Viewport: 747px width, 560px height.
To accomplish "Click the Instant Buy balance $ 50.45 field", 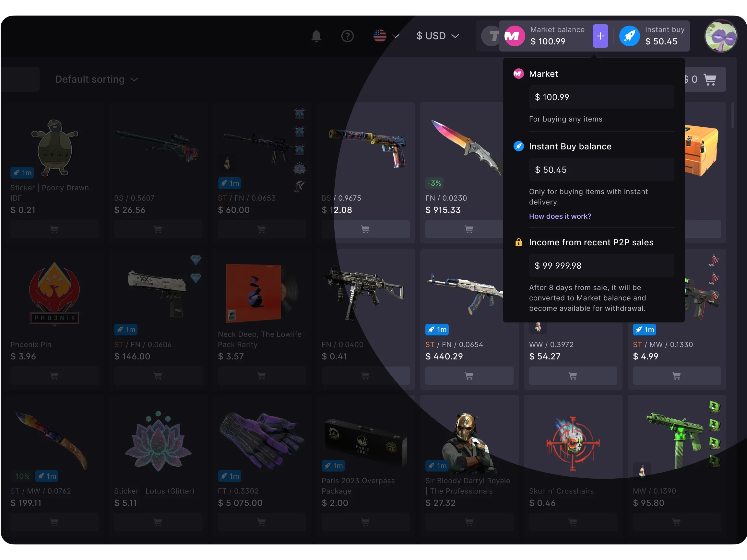I will 601,170.
